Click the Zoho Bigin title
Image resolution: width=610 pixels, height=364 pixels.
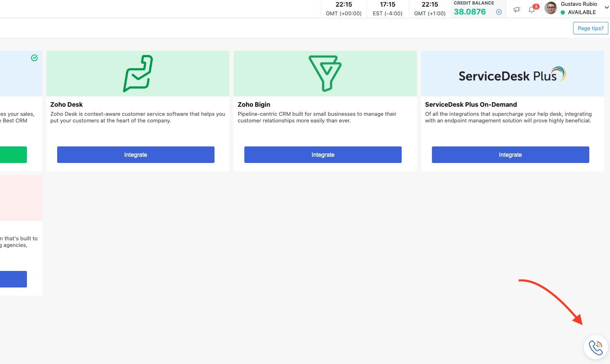254,105
